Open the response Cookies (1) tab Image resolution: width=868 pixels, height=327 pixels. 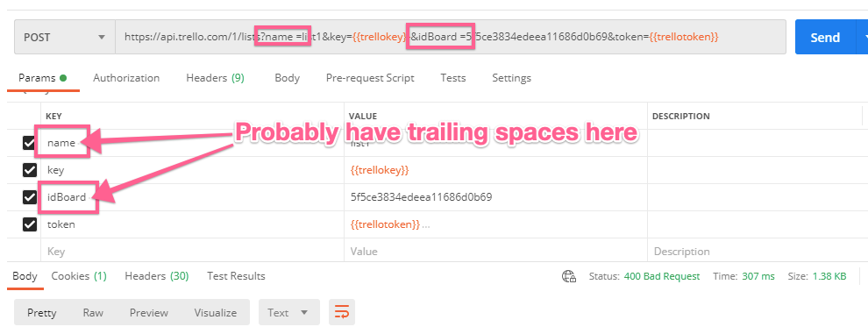tap(79, 275)
